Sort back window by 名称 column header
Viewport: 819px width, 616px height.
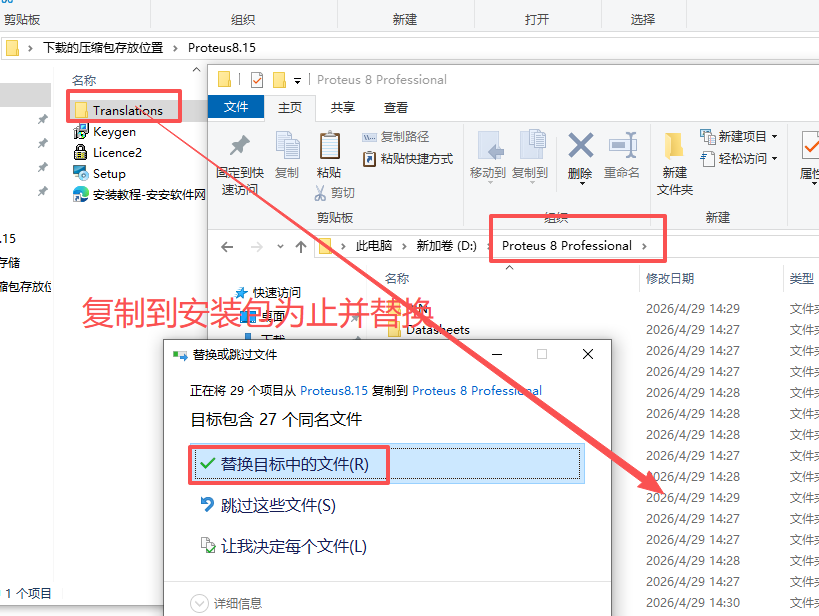click(x=84, y=80)
